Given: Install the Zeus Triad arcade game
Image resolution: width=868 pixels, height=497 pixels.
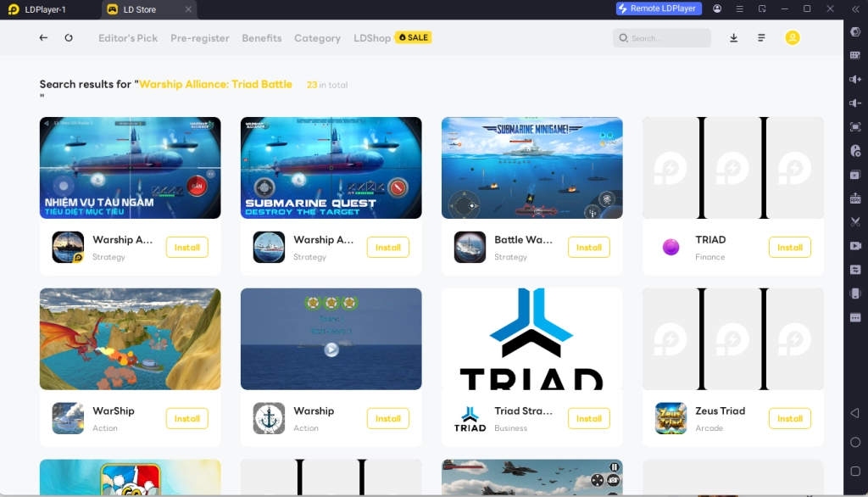Looking at the screenshot, I should (789, 418).
